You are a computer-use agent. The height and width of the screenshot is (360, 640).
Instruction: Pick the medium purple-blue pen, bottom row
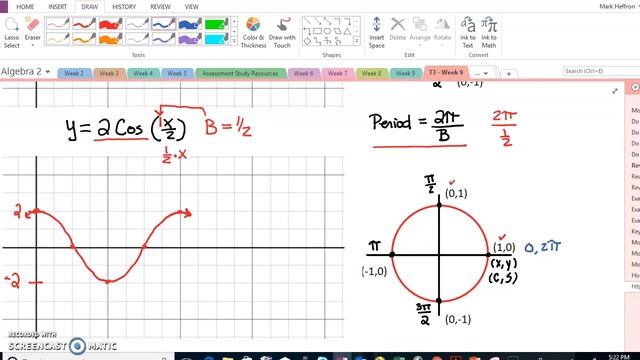click(164, 38)
